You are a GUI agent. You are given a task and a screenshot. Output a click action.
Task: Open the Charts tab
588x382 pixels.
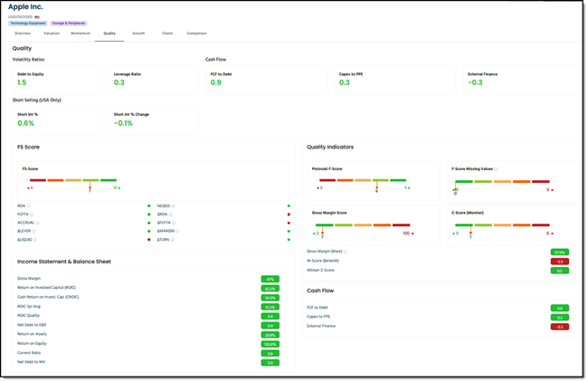point(167,33)
